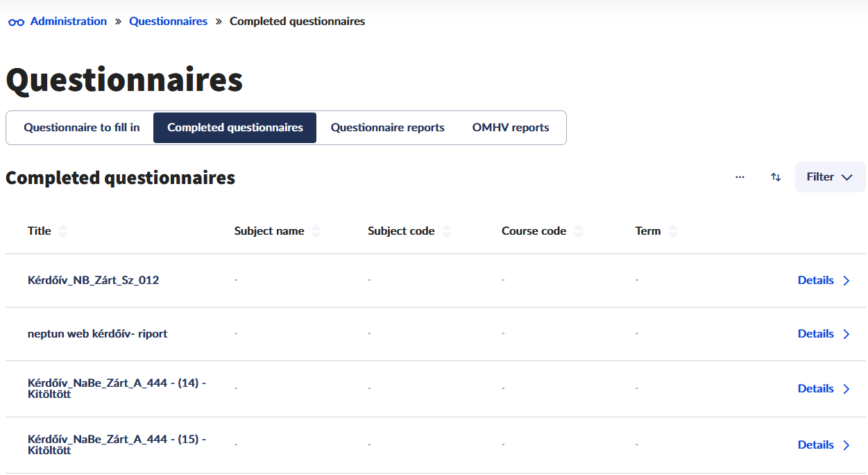Open the three-dots more options icon
The height and width of the screenshot is (475, 868).
740,177
